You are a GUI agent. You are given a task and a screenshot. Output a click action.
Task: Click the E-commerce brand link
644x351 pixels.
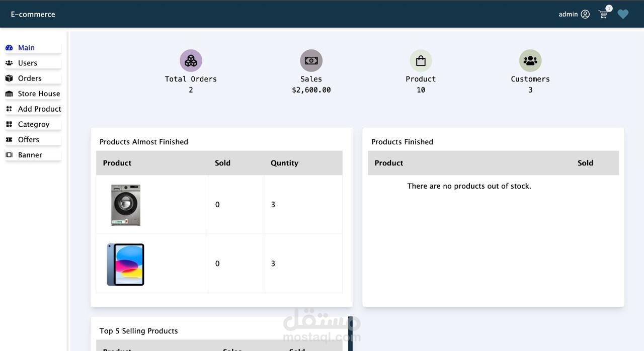(33, 15)
